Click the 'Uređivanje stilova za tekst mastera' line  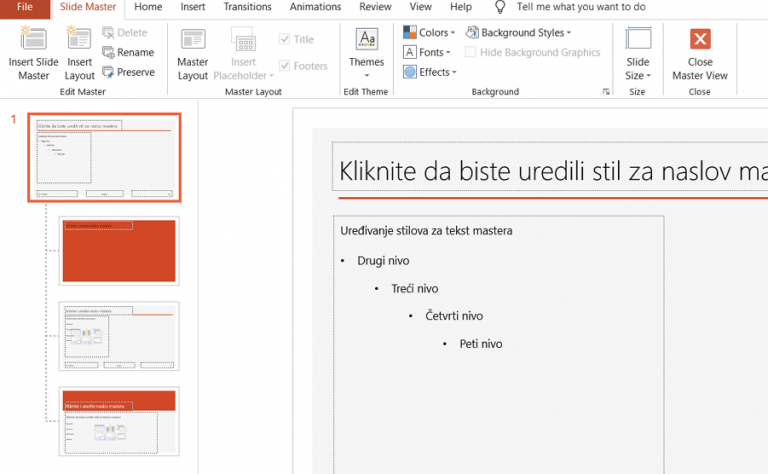(x=426, y=231)
